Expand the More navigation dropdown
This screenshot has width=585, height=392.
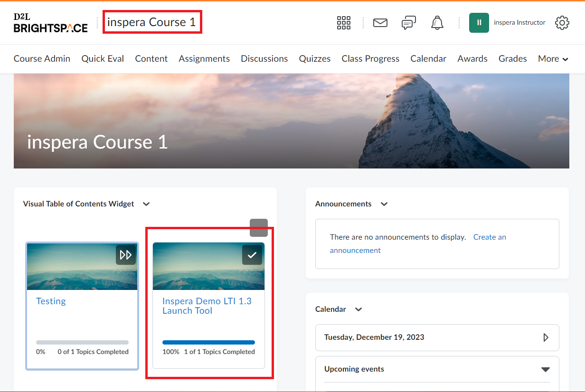pyautogui.click(x=553, y=59)
